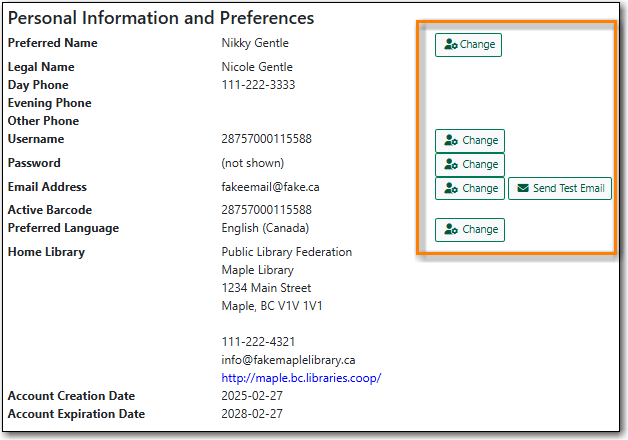Click the day phone number 111-222-3333
The image size is (628, 440).
point(258,85)
